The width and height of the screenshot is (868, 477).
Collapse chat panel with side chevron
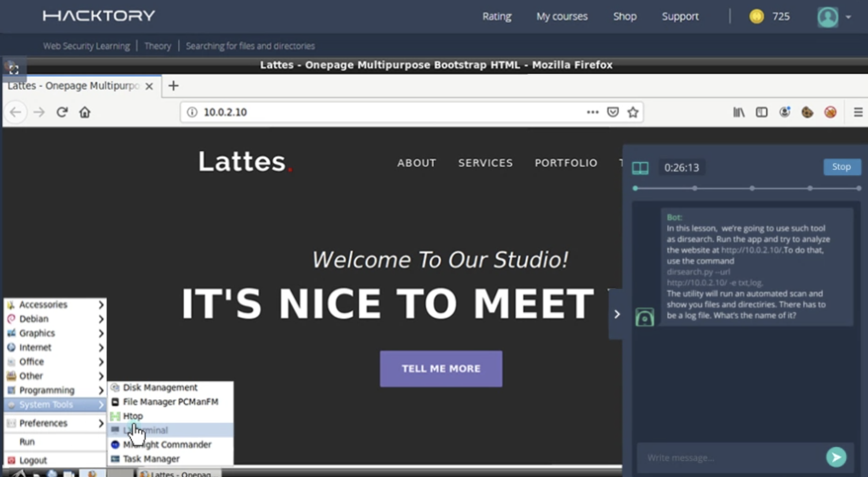click(x=617, y=314)
